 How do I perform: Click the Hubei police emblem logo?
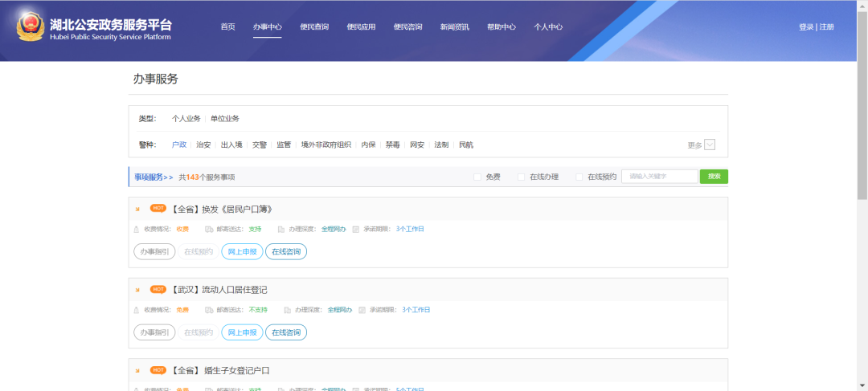(30, 26)
